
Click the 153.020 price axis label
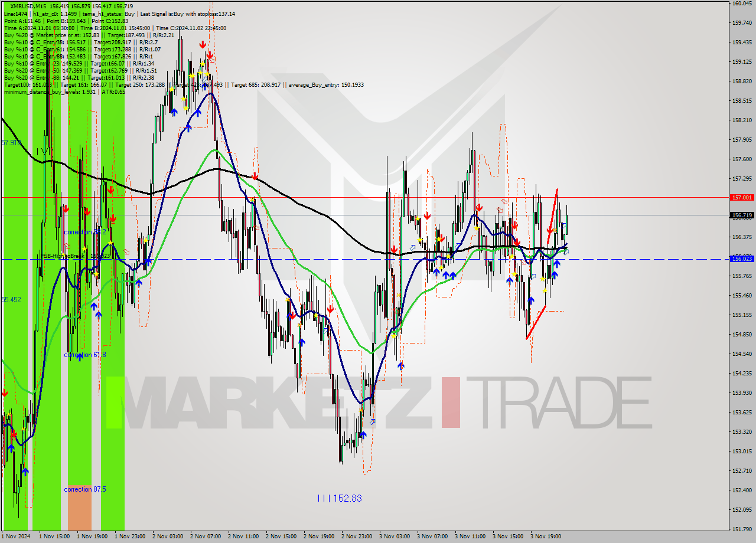click(x=741, y=452)
